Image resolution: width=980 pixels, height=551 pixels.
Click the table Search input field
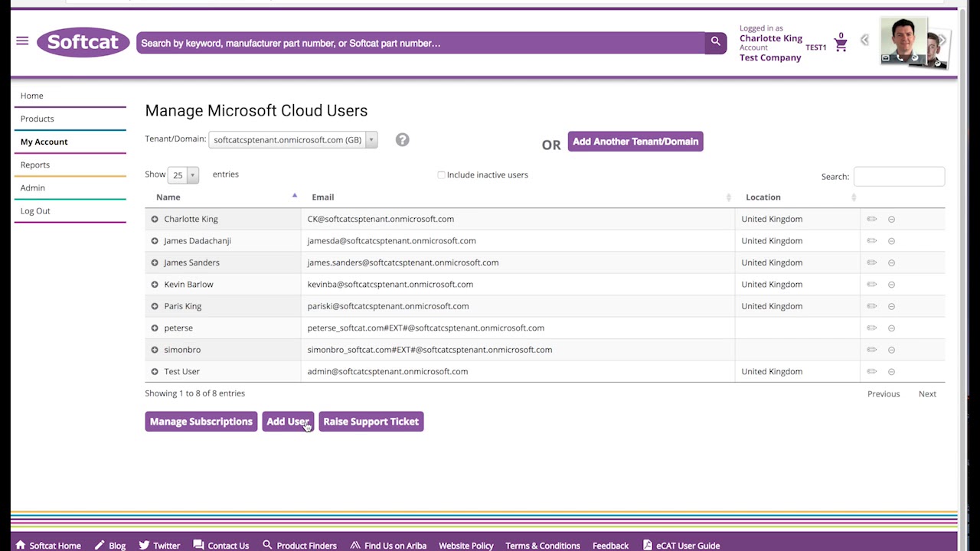898,177
